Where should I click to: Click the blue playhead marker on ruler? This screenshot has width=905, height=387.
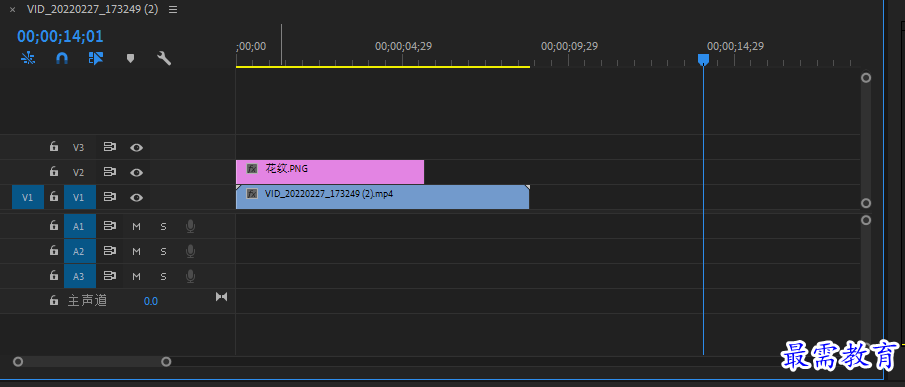(x=703, y=59)
